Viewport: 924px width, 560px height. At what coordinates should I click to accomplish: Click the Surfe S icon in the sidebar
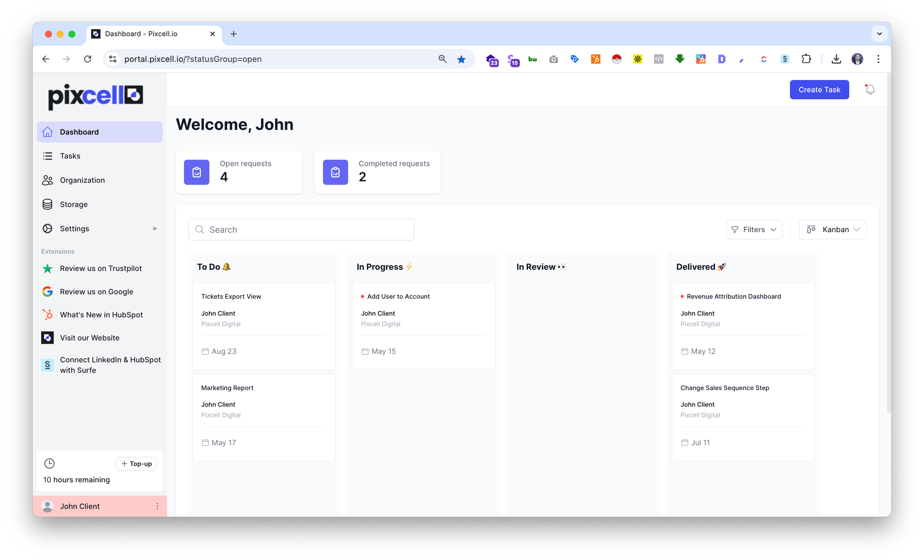47,365
